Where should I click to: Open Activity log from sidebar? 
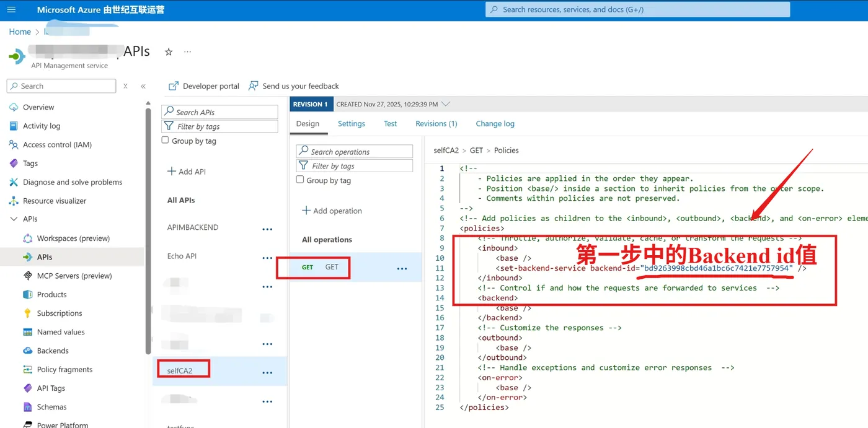click(x=42, y=126)
